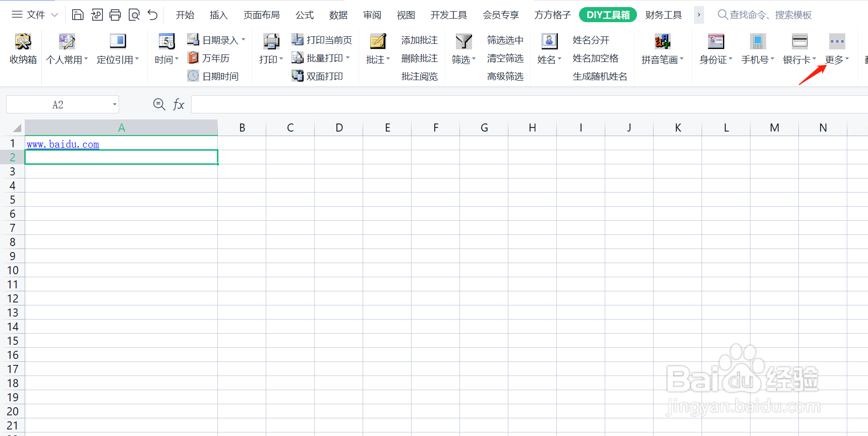The width and height of the screenshot is (868, 436).
Task: Click the 日期时间 clock icon
Action: click(193, 76)
